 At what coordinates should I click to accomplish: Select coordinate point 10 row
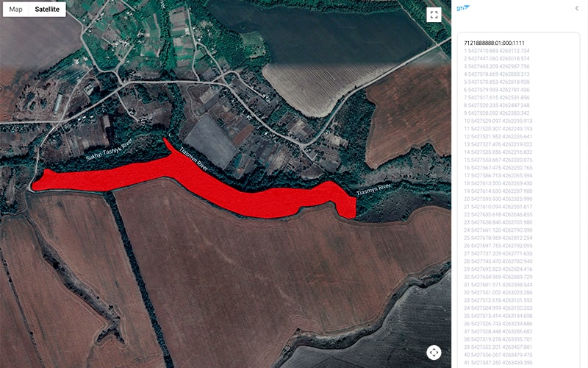498,121
